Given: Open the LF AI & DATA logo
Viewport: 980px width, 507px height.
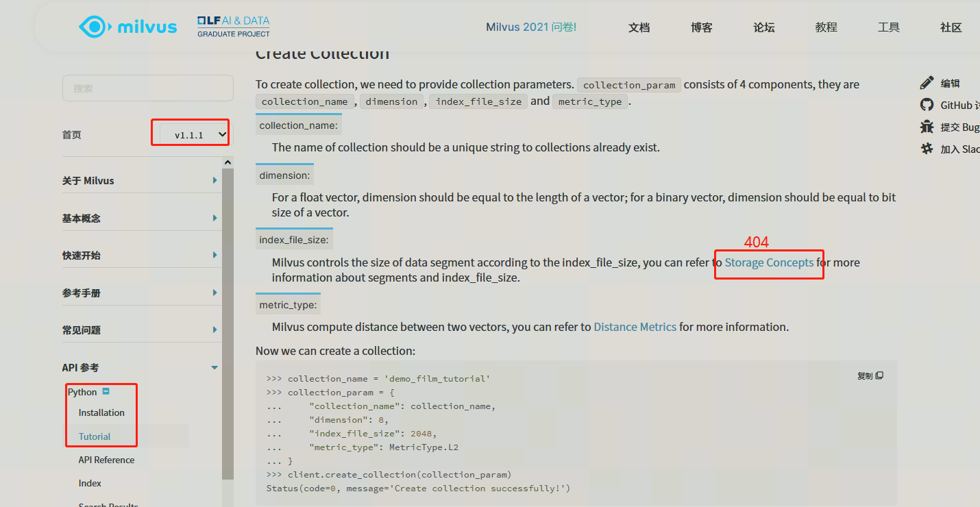Looking at the screenshot, I should click(233, 26).
